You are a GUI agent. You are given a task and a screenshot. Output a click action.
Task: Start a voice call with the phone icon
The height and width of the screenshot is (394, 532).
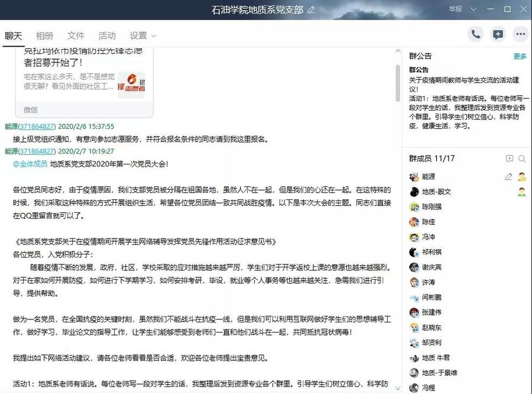click(x=476, y=34)
